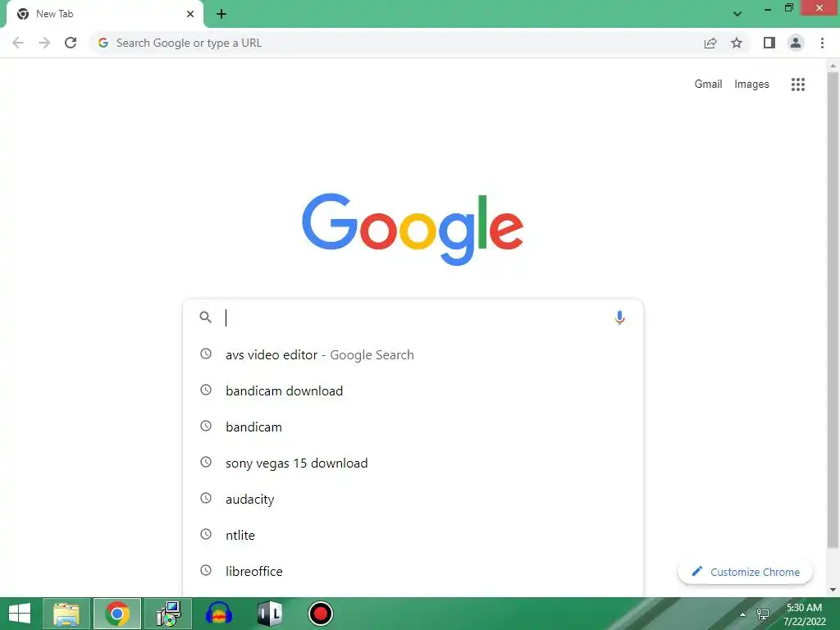Click the browser back arrow

[18, 43]
